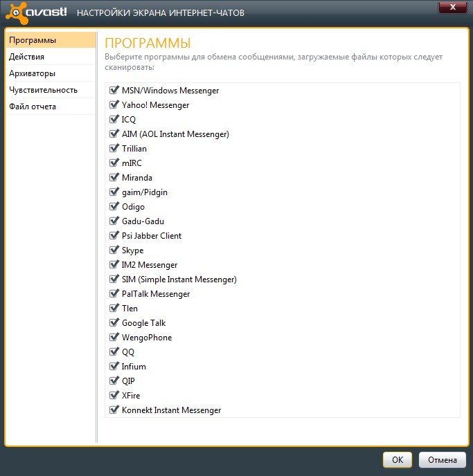The height and width of the screenshot is (476, 473).
Task: Open Чувствительность settings page
Action: tap(51, 90)
